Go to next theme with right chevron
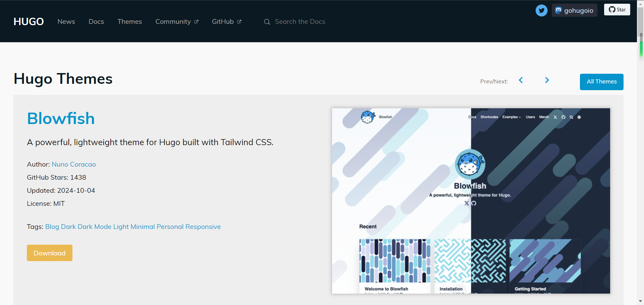 (547, 80)
